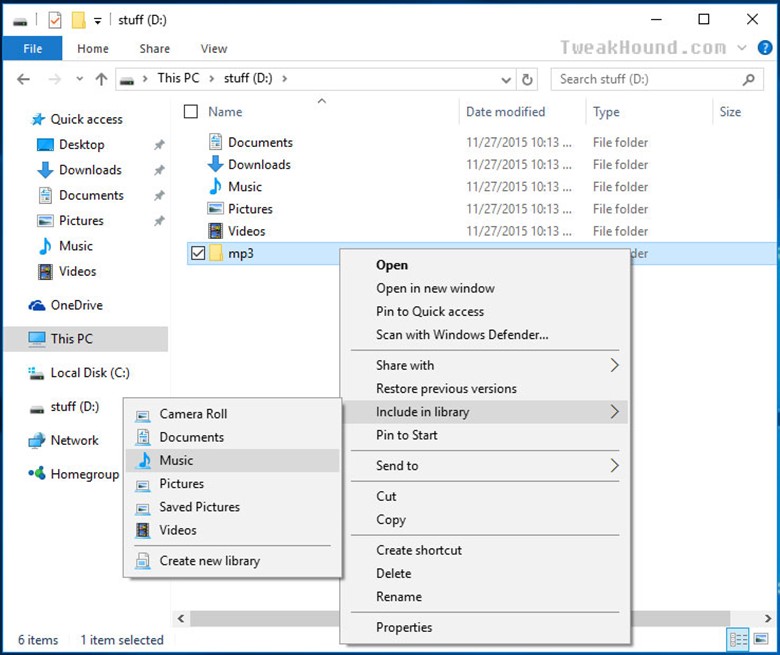Expand the Share with submenu

(x=485, y=365)
